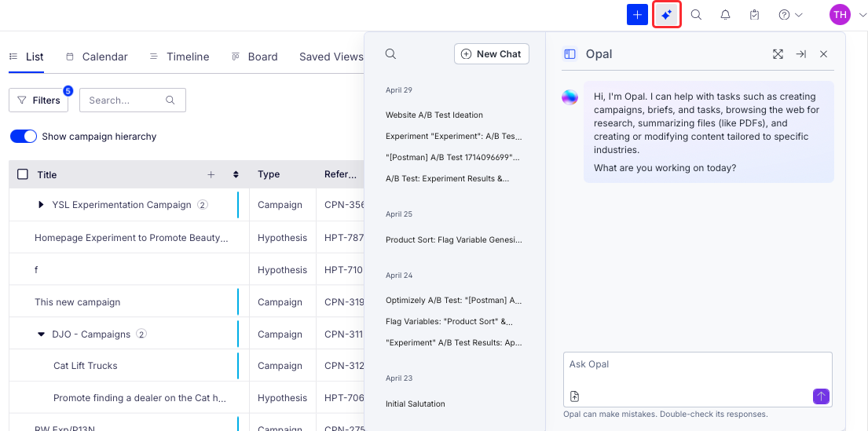Dock the Opal panel to the side
868x431 pixels.
(801, 53)
